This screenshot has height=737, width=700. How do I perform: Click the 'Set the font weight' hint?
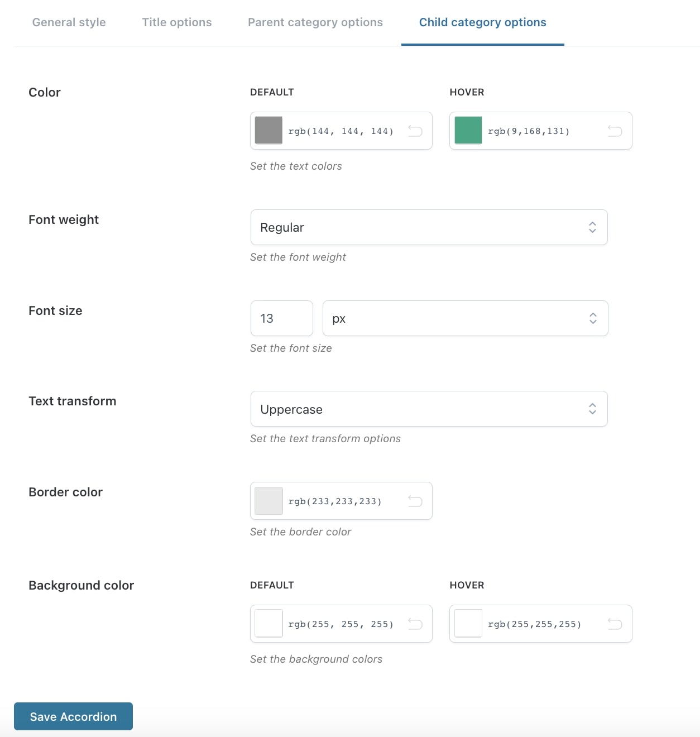click(x=298, y=257)
